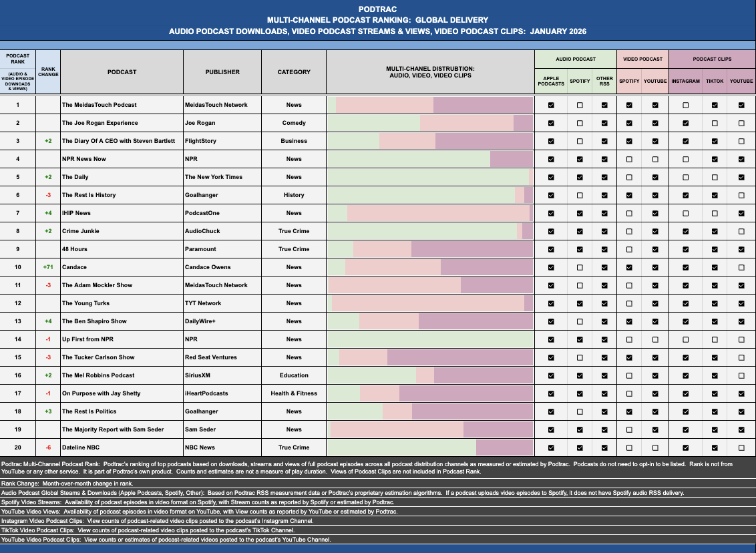This screenshot has width=756, height=553.
Task: Toggle the Spotify audio checkbox for The Joe Rogan Experience
Action: [x=579, y=123]
